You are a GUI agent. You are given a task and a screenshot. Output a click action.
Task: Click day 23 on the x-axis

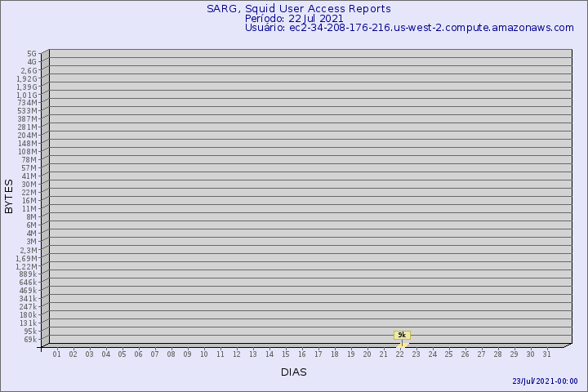pyautogui.click(x=416, y=354)
